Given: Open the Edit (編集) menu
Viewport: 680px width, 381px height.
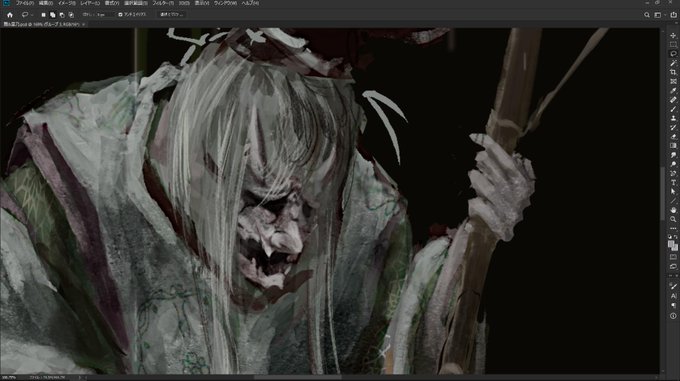Looking at the screenshot, I should tap(46, 3).
